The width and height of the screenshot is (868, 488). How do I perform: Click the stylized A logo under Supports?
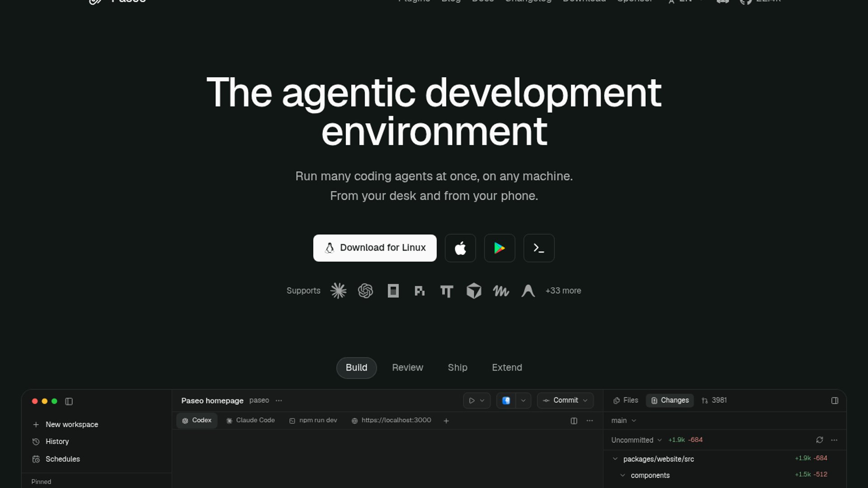[528, 291]
